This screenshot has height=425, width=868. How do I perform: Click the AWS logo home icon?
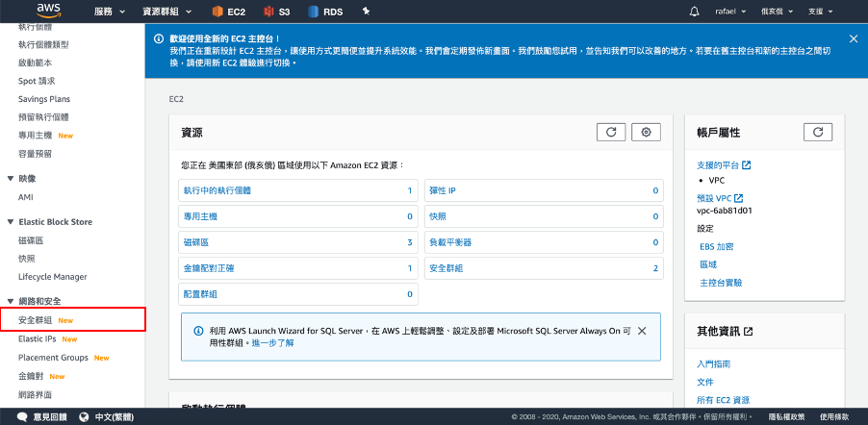click(x=49, y=11)
